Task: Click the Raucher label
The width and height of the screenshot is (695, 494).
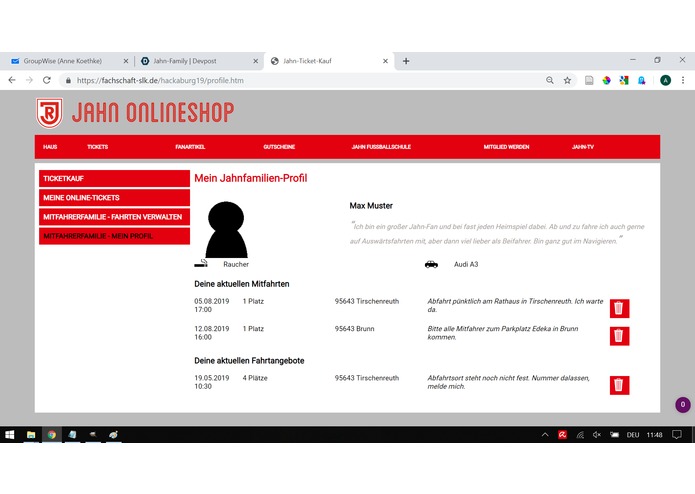Action: (x=236, y=264)
